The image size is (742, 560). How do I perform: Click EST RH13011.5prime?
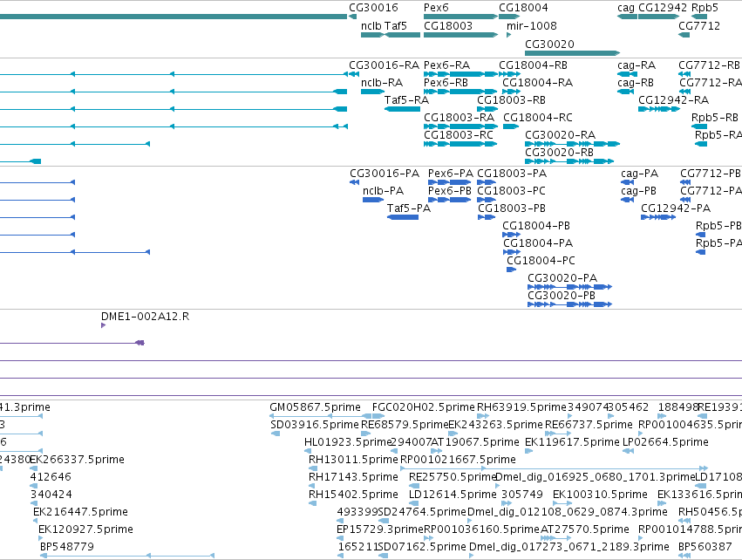[x=353, y=460]
